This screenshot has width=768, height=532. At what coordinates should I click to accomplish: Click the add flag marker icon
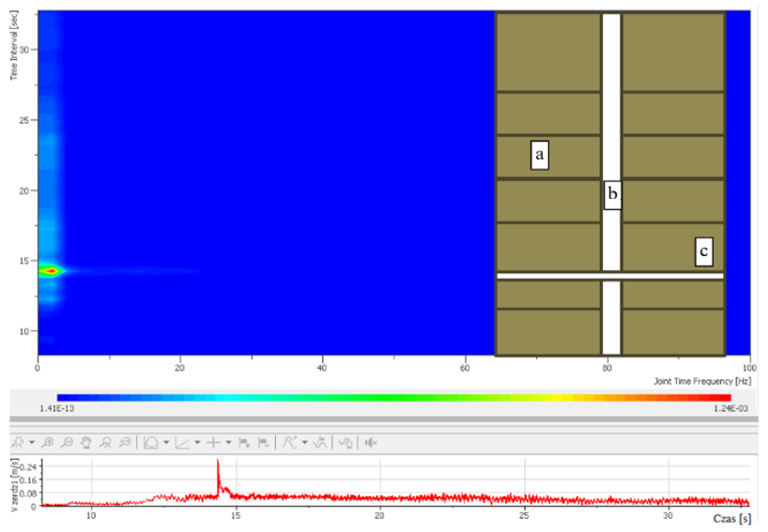pyautogui.click(x=244, y=443)
